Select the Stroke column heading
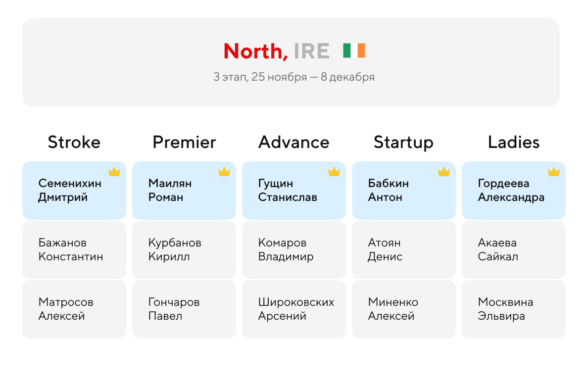This screenshot has width=588, height=388. point(74,143)
